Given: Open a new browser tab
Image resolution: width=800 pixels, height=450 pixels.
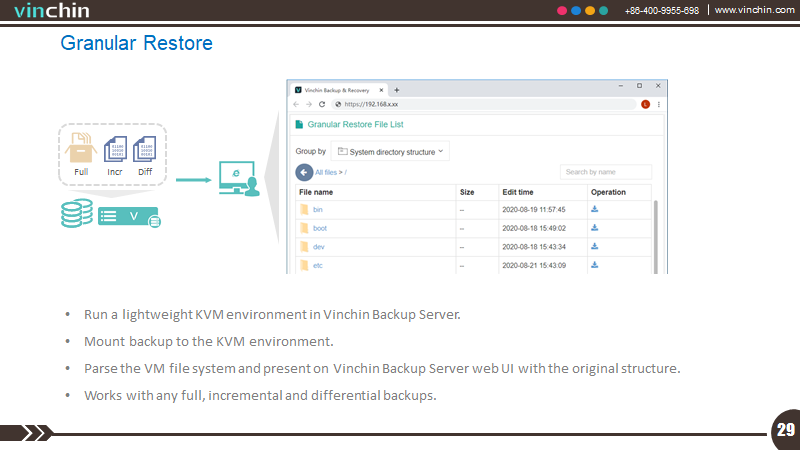Looking at the screenshot, I should pyautogui.click(x=396, y=90).
